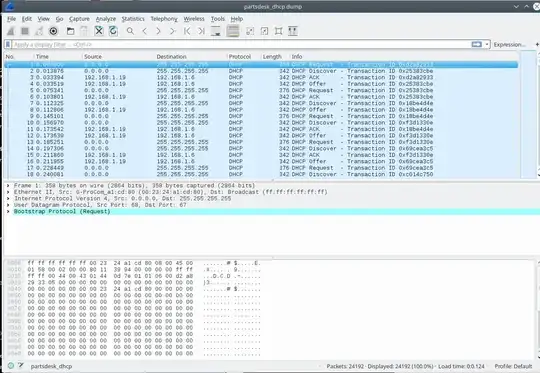Open the Capture menu

79,19
